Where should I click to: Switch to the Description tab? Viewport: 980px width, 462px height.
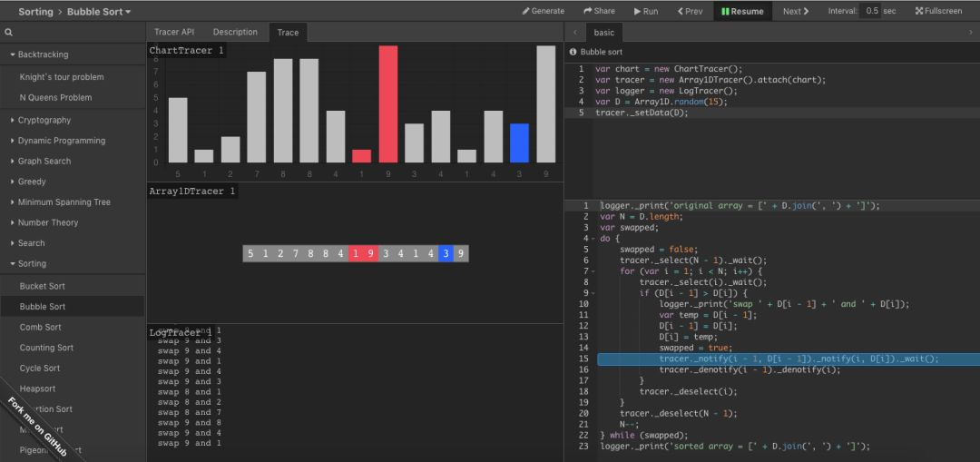(x=235, y=32)
